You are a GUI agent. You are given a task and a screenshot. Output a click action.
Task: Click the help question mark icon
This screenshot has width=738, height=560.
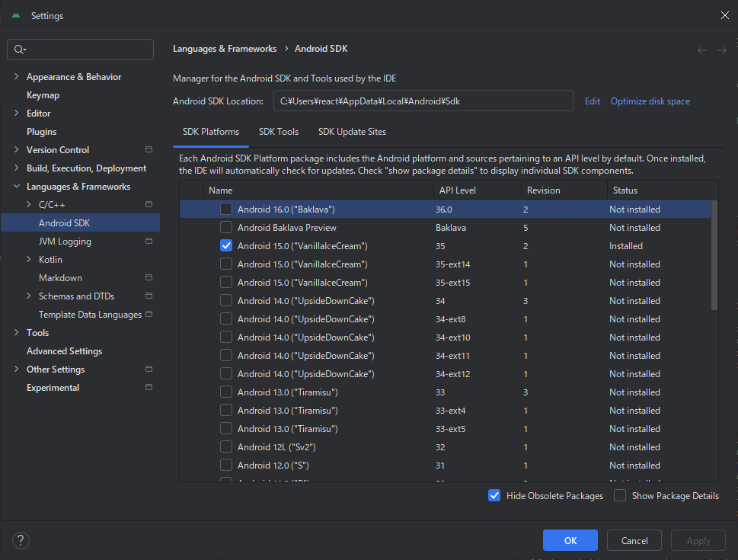21,540
